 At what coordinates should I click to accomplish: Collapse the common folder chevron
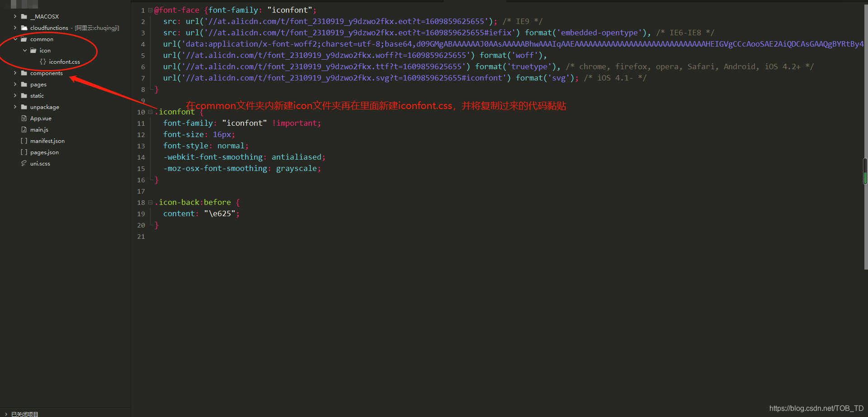pyautogui.click(x=15, y=39)
